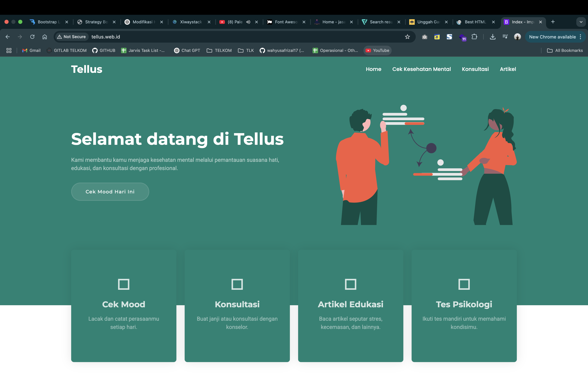Open the media controls icon
Image resolution: width=588 pixels, height=382 pixels.
(x=505, y=37)
